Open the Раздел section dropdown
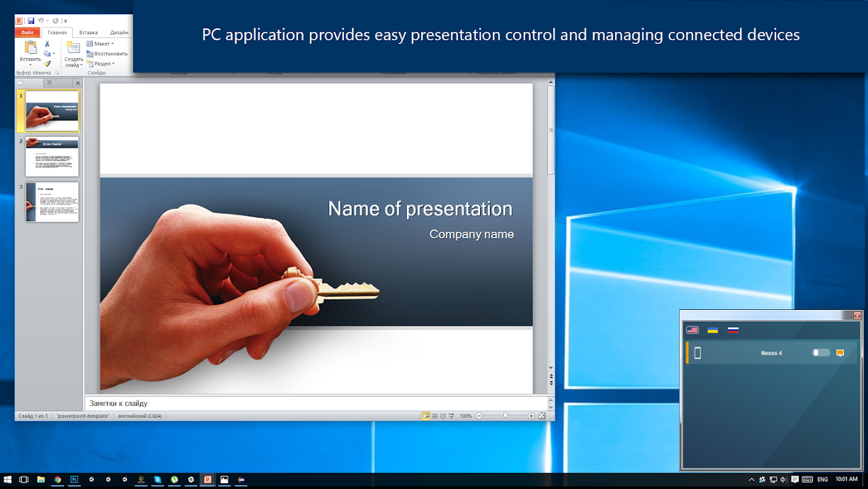The image size is (868, 489). [100, 64]
